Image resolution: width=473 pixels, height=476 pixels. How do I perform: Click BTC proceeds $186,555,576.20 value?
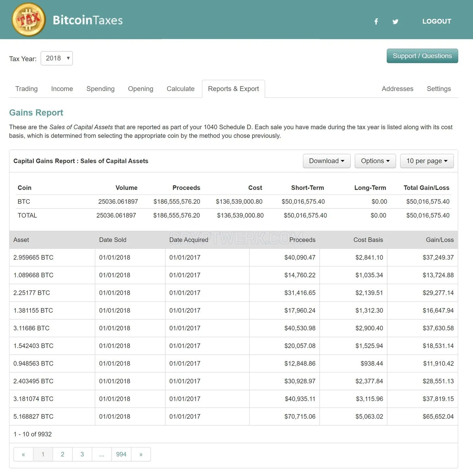pyautogui.click(x=177, y=202)
